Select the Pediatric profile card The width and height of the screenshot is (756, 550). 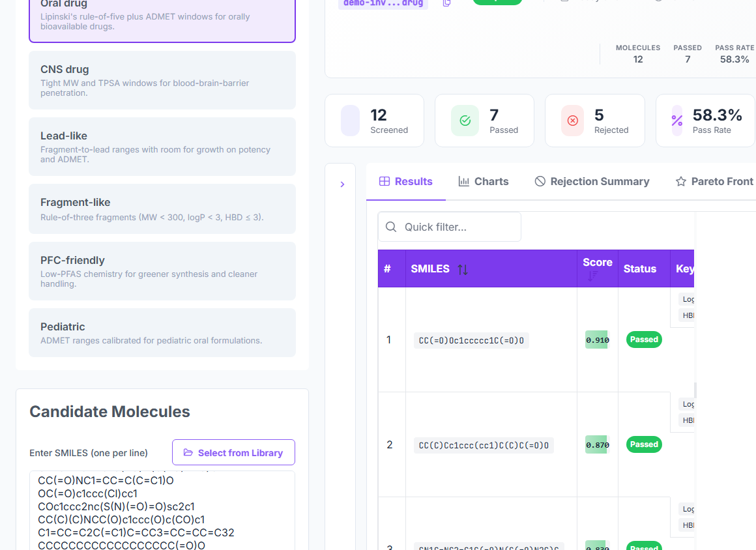(162, 332)
